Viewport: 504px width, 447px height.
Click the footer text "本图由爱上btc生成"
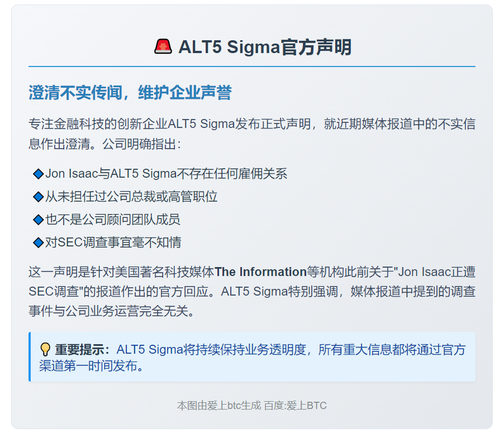pyautogui.click(x=219, y=406)
